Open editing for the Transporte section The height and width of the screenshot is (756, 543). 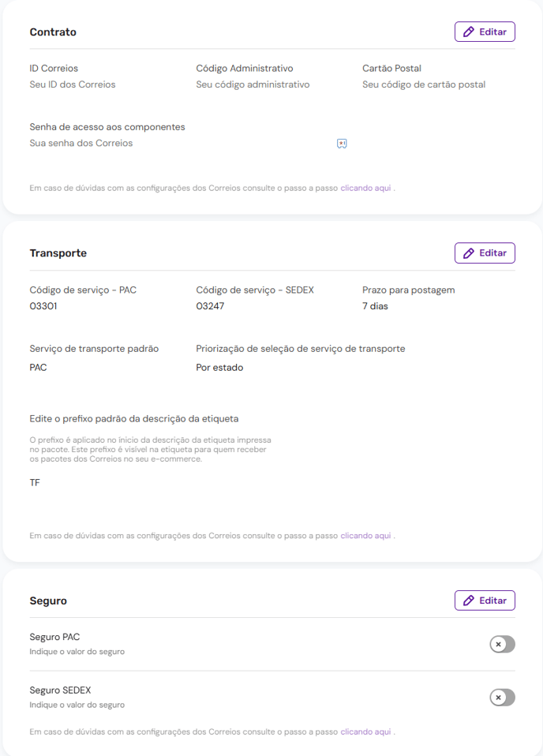[485, 253]
